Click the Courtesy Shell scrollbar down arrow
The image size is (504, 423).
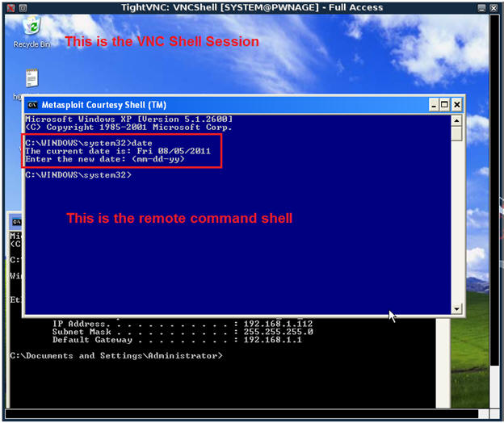pyautogui.click(x=456, y=309)
